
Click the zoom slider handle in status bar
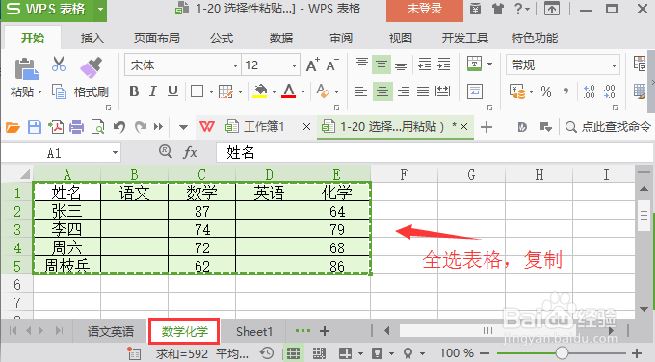(x=562, y=353)
